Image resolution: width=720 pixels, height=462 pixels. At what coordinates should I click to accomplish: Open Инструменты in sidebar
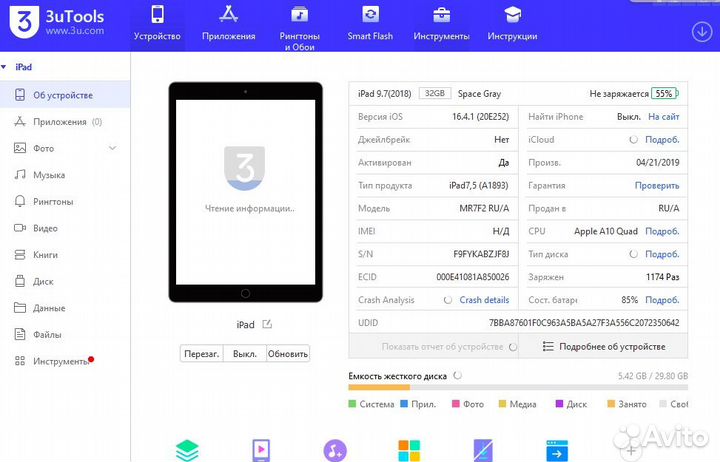click(x=65, y=361)
